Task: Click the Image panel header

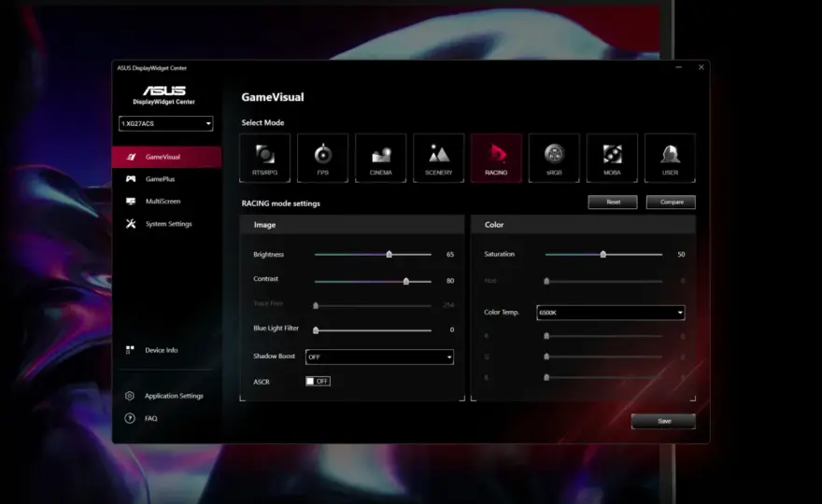Action: pyautogui.click(x=352, y=224)
